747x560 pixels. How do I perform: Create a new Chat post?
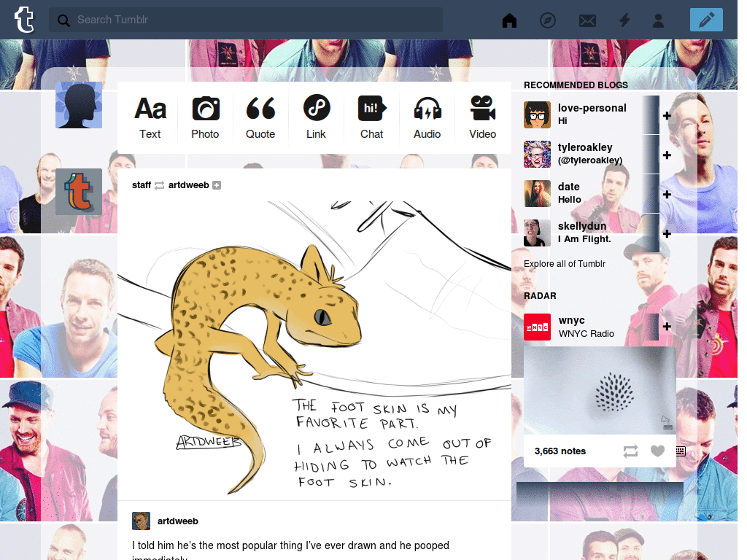click(x=371, y=117)
